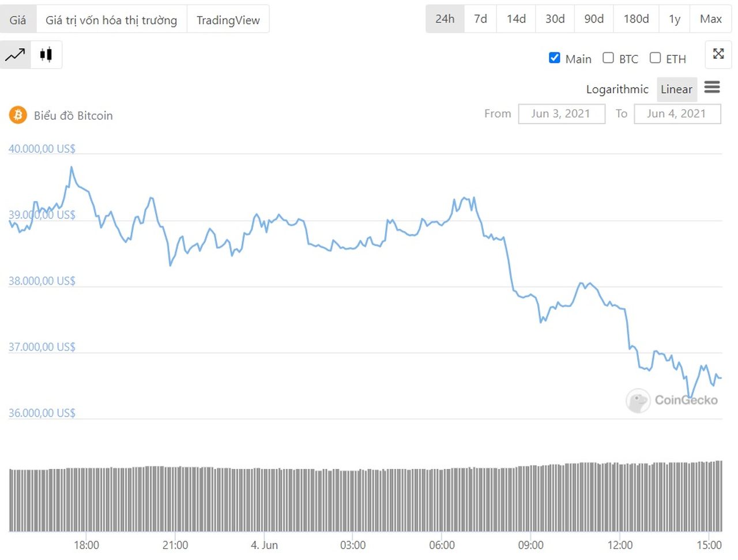738x560 pixels.
Task: Click the 36.000,00 US$ axis label
Action: [x=42, y=413]
